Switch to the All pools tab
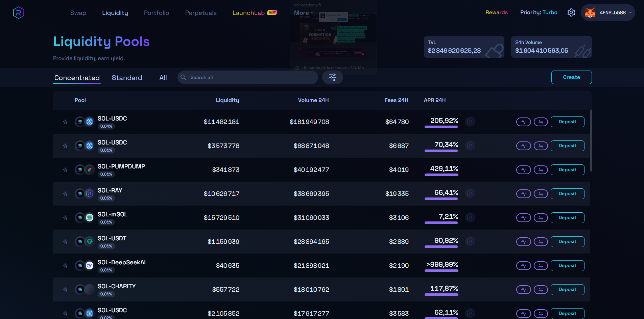 (x=163, y=78)
